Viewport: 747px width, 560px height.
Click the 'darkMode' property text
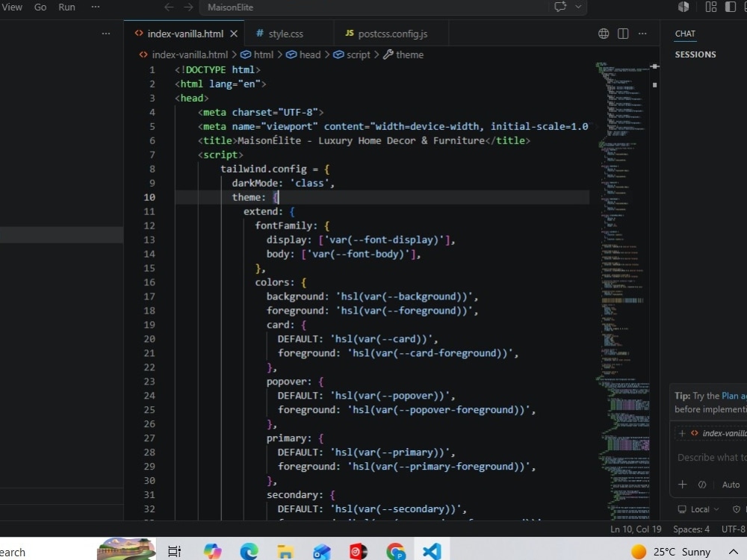(x=255, y=184)
